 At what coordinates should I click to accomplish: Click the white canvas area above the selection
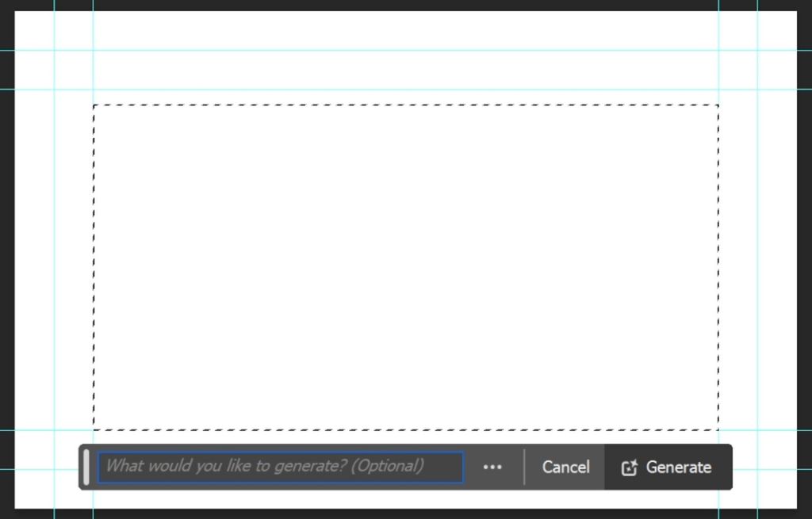[x=406, y=70]
